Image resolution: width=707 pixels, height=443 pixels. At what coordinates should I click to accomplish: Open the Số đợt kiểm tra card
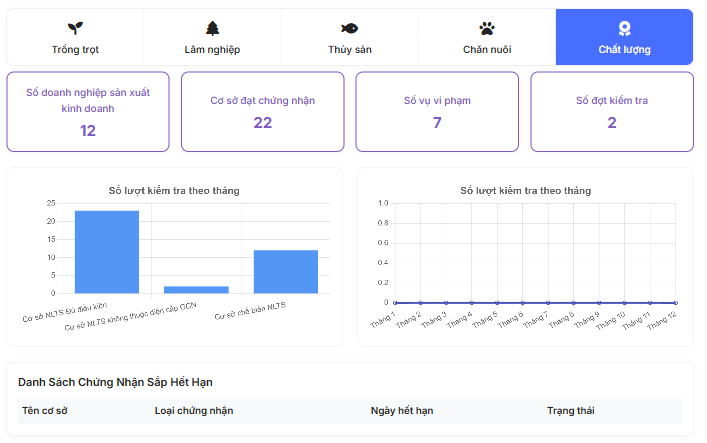click(611, 111)
